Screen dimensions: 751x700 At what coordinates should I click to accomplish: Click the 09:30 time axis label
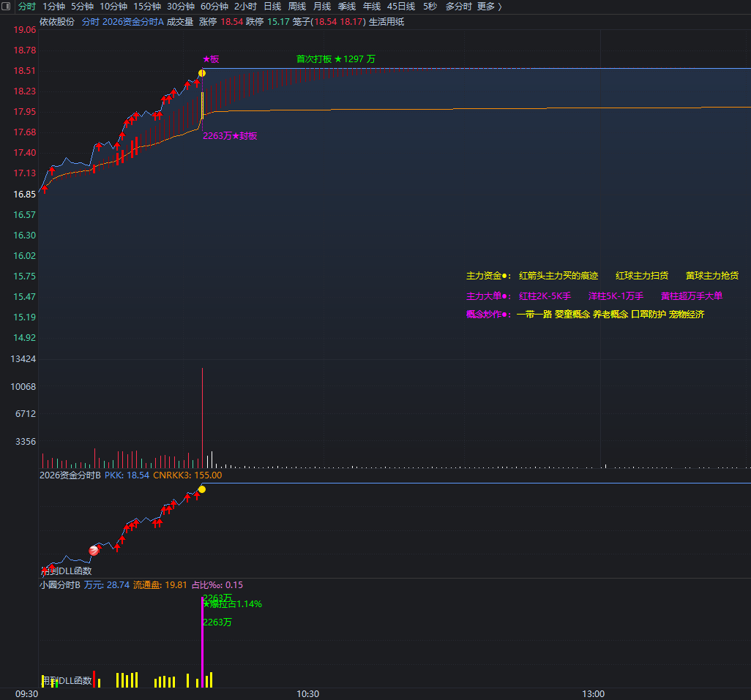27,693
